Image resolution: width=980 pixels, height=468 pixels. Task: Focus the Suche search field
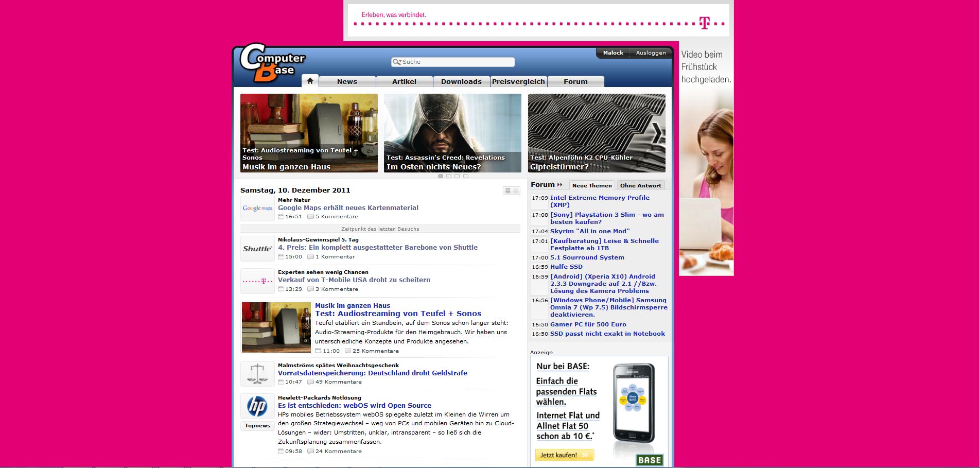(x=453, y=62)
